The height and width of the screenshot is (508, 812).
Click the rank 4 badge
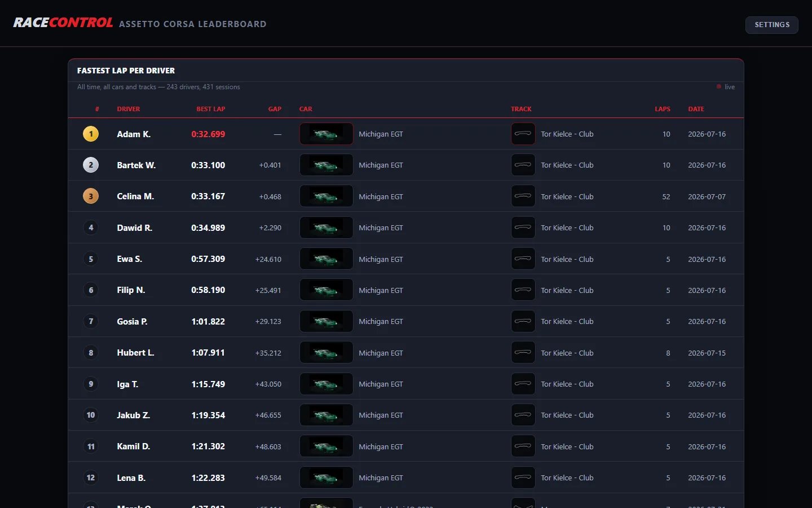click(91, 227)
